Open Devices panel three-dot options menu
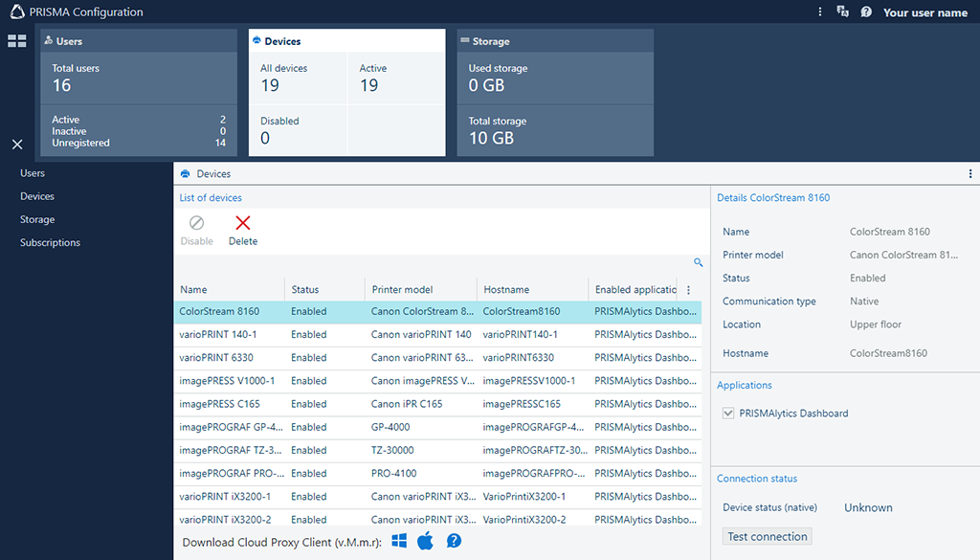Viewport: 980px width, 560px height. (970, 174)
